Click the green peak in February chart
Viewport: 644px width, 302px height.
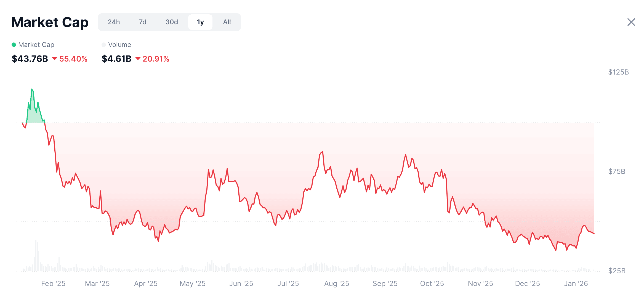(x=32, y=89)
